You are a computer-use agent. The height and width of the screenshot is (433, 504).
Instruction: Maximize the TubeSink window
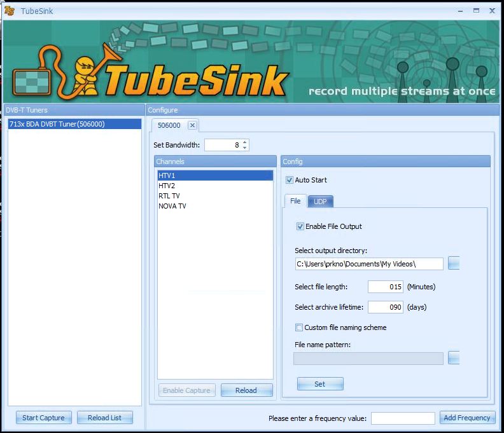[x=477, y=11]
